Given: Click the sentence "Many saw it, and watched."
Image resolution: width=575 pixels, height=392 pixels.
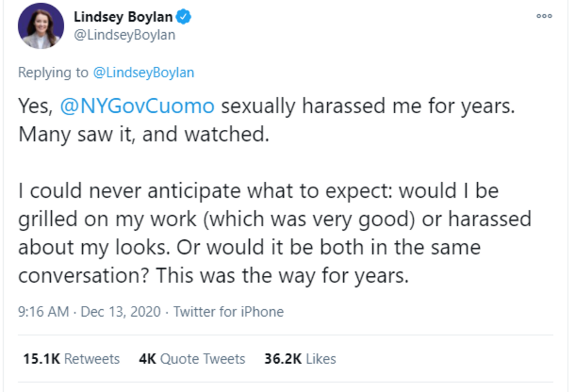Looking at the screenshot, I should click(x=144, y=134).
